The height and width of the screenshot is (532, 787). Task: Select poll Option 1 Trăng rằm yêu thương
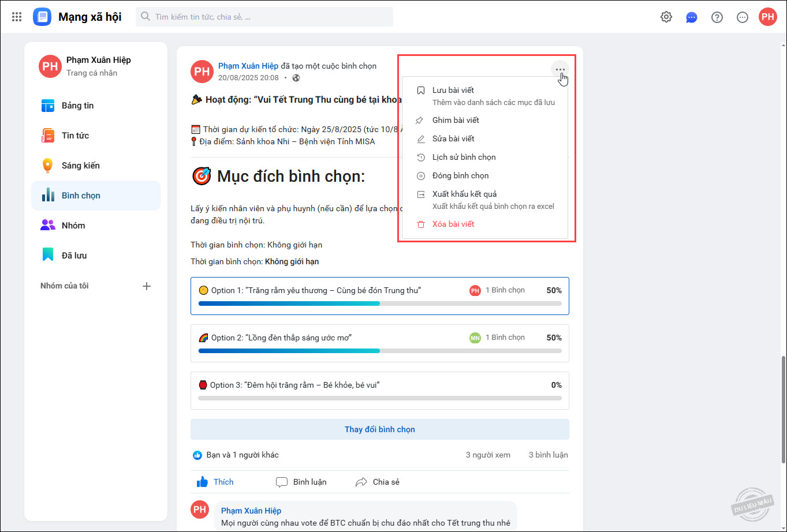380,296
